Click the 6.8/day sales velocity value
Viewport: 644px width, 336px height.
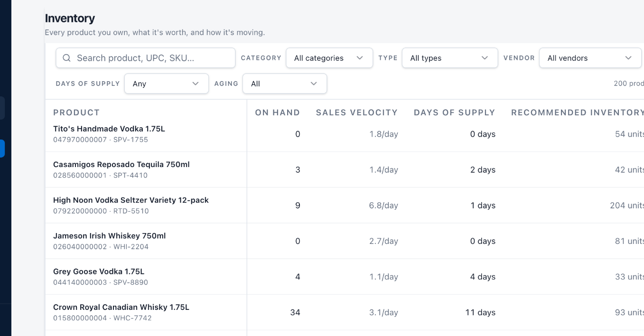[x=383, y=205]
